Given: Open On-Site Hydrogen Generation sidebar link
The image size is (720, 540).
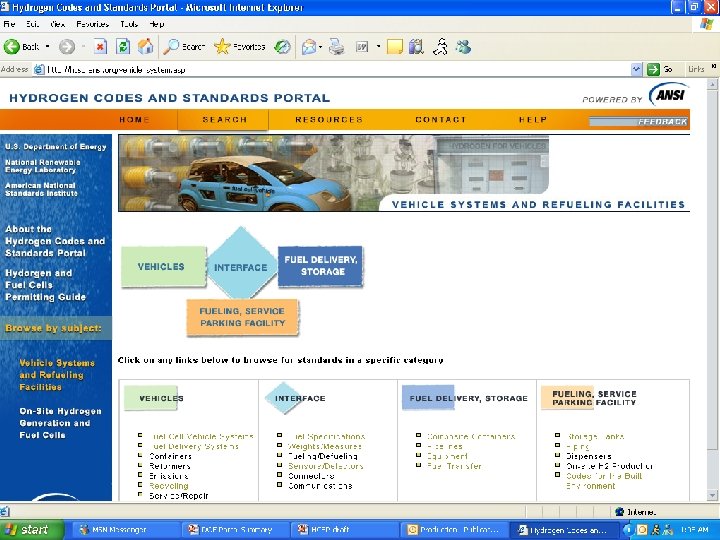Looking at the screenshot, I should click(x=60, y=423).
